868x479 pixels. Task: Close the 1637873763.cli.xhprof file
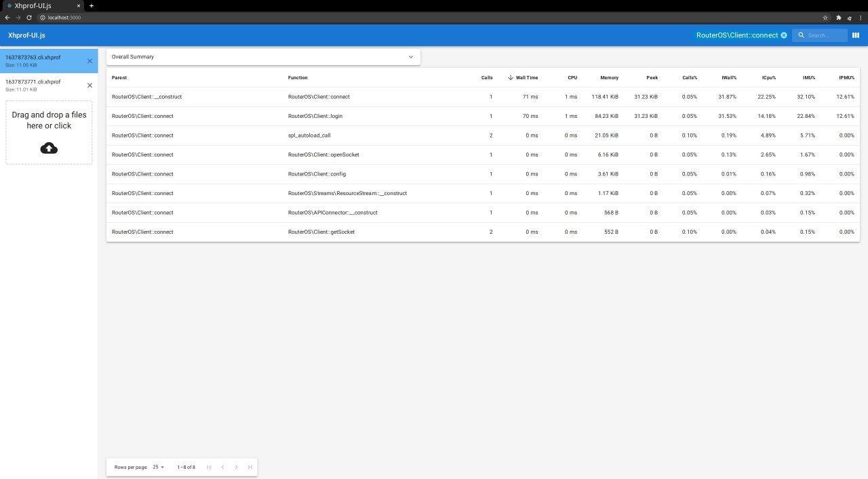90,61
